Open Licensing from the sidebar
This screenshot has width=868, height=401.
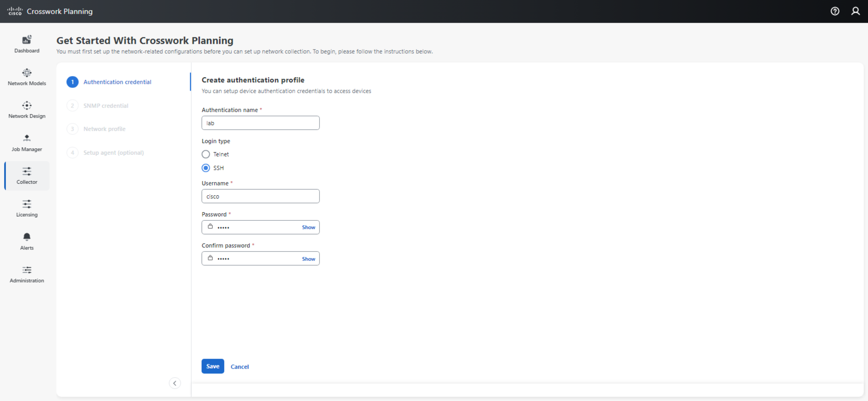[27, 208]
